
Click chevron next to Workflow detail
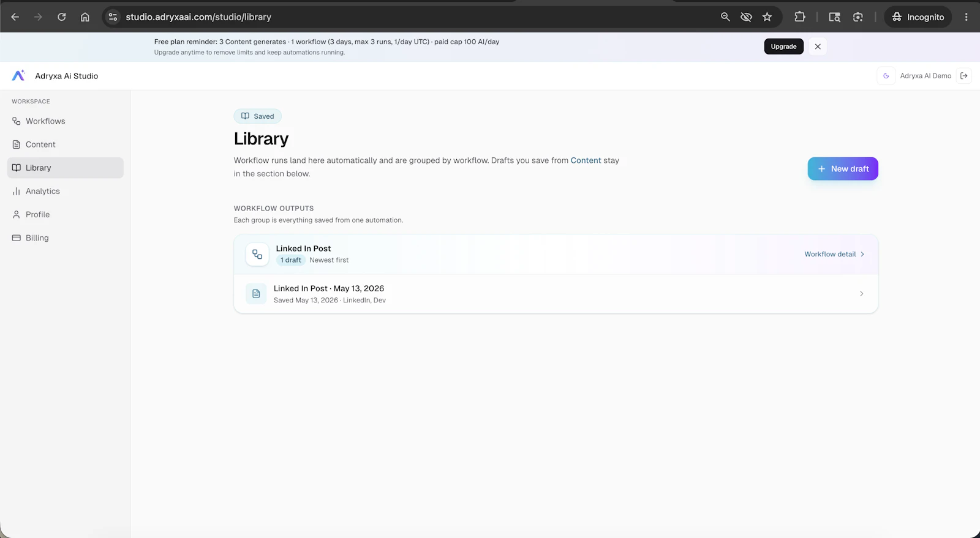[x=862, y=254]
